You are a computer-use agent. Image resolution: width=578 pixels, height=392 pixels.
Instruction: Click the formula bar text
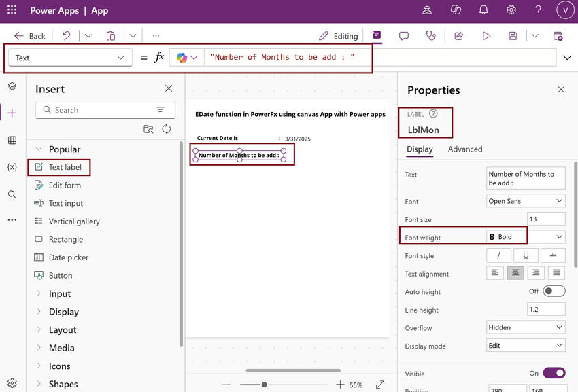click(282, 57)
